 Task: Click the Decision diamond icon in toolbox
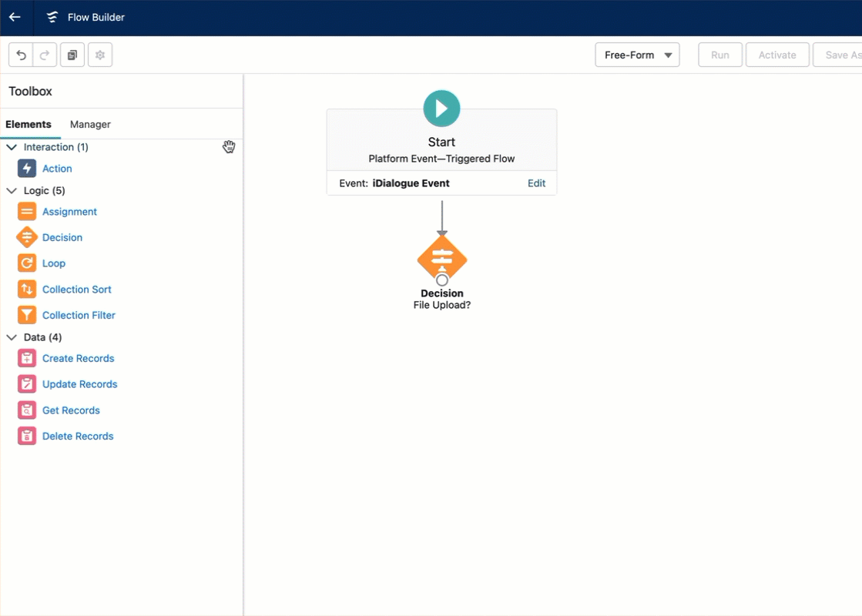[x=27, y=237]
